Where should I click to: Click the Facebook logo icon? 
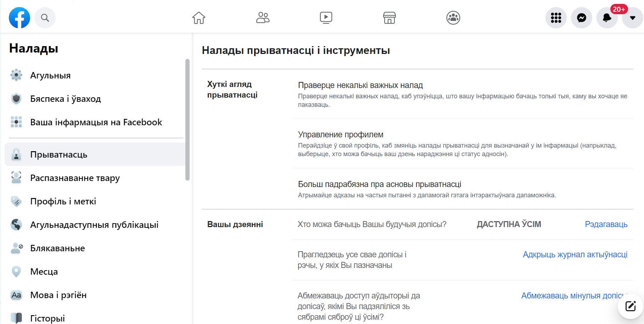click(x=19, y=18)
